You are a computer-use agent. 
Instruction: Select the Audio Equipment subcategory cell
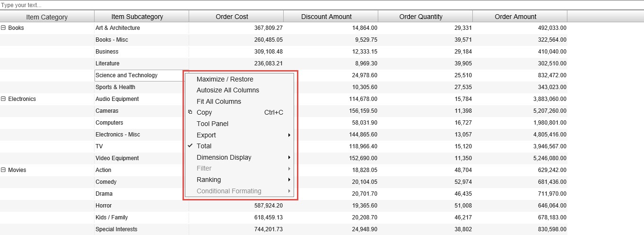click(x=117, y=99)
